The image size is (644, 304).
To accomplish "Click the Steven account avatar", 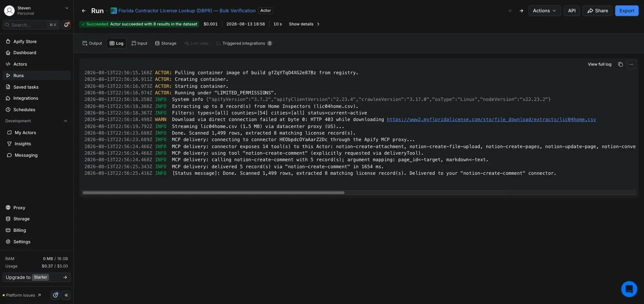I will coord(9,11).
